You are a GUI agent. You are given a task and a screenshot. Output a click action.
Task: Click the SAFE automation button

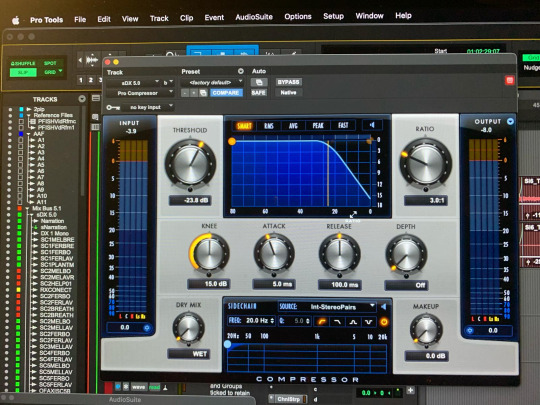[258, 93]
